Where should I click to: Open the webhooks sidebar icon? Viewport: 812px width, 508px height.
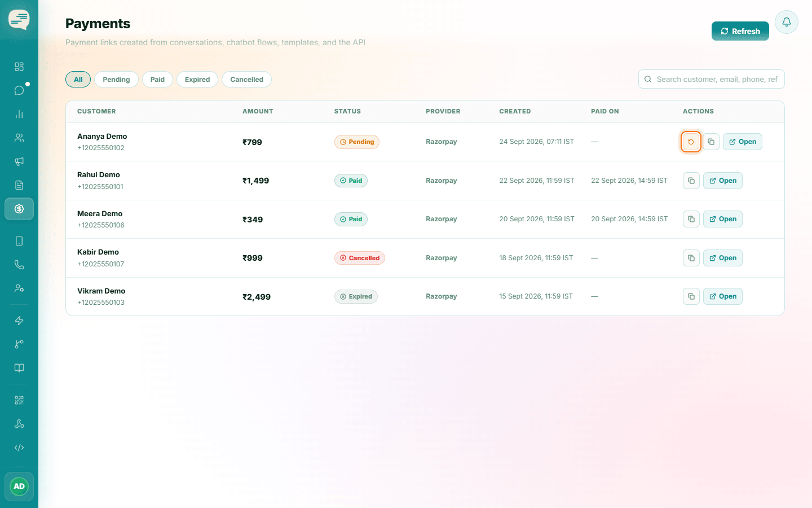19,424
